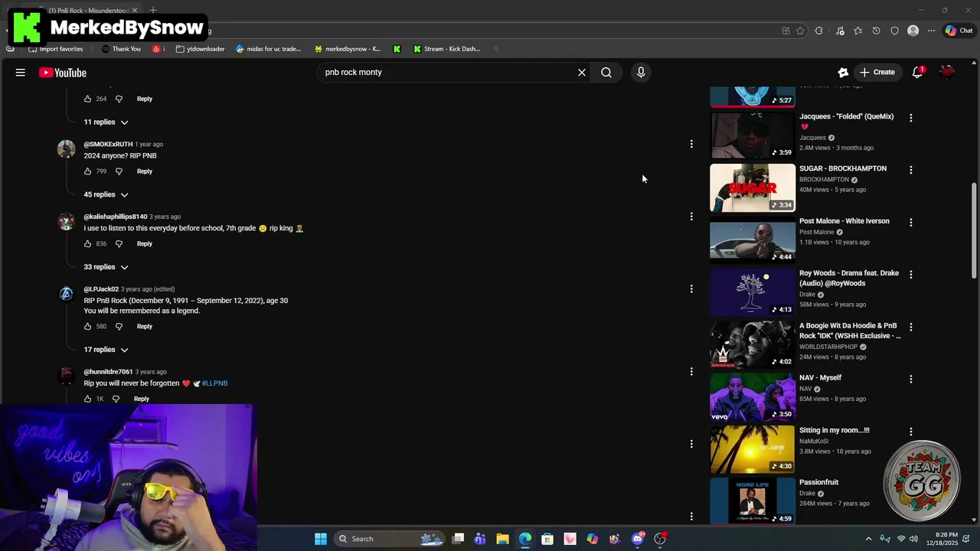
Task: Like the @SMOKExRUTH comment with 799 likes
Action: [x=88, y=171]
